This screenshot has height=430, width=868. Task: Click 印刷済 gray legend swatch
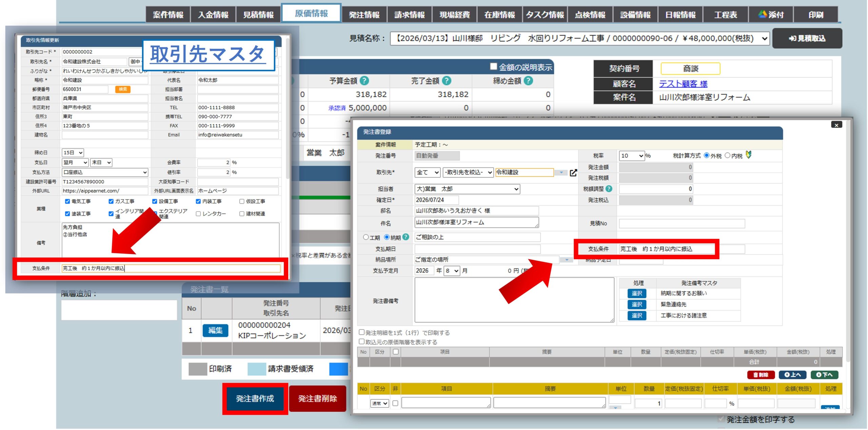pyautogui.click(x=198, y=369)
